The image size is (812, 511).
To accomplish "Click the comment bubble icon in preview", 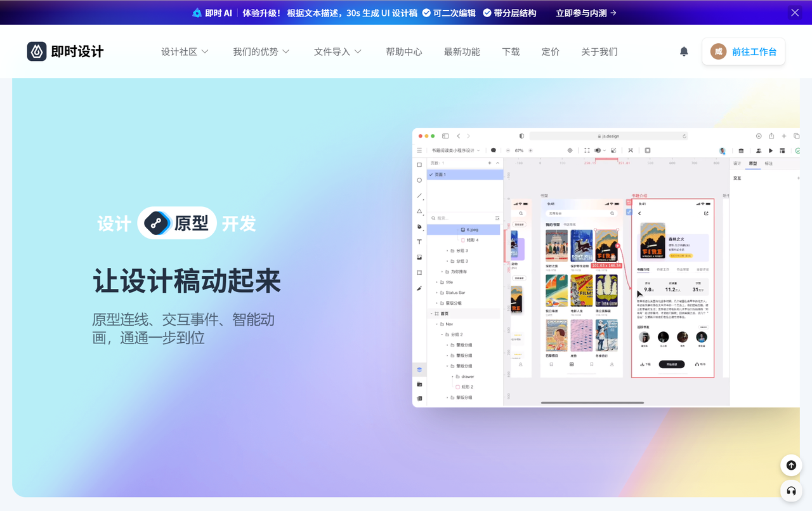I will pos(494,150).
